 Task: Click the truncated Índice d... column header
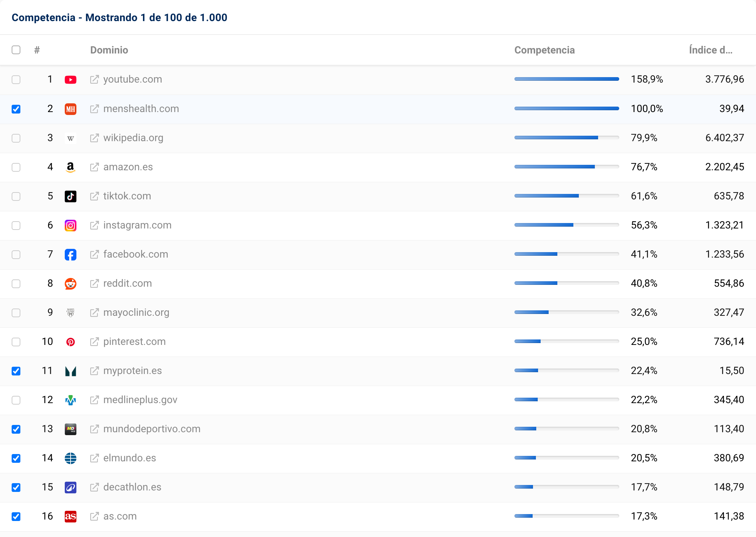coord(710,50)
